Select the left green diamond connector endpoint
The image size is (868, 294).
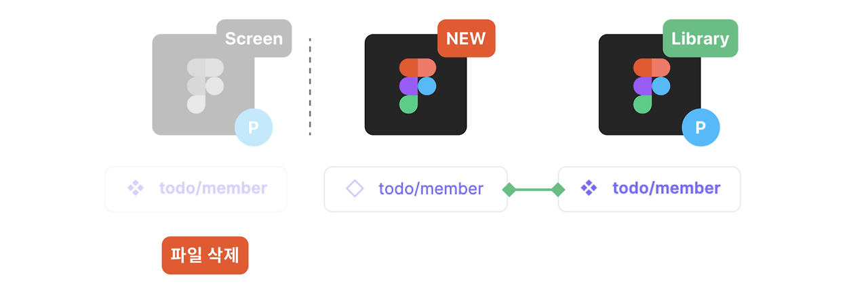pos(509,190)
